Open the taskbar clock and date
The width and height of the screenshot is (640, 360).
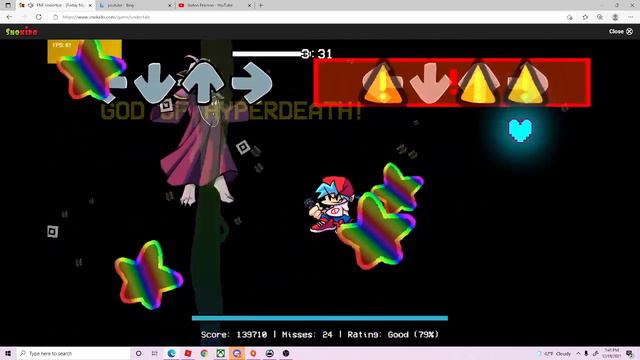coord(611,354)
